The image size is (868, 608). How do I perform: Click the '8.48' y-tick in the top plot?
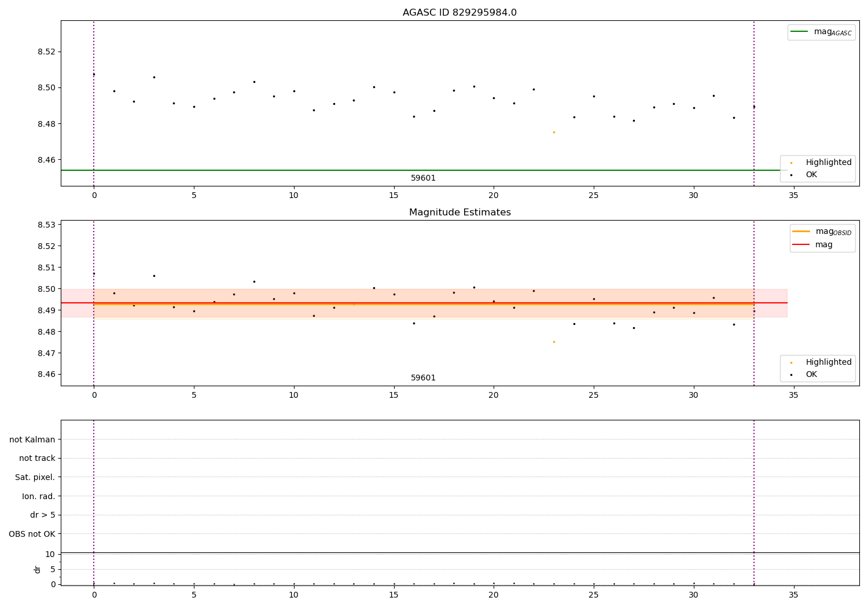point(46,124)
